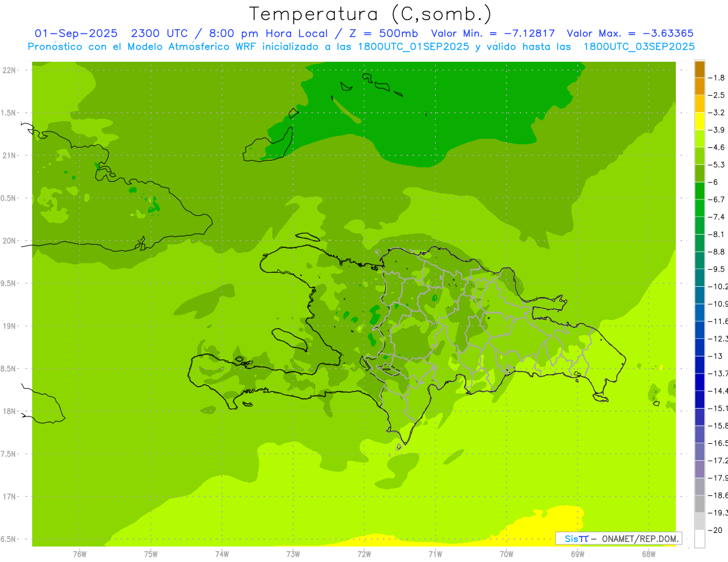Click the title 'Temperatura (C,somb.)'

(x=370, y=14)
